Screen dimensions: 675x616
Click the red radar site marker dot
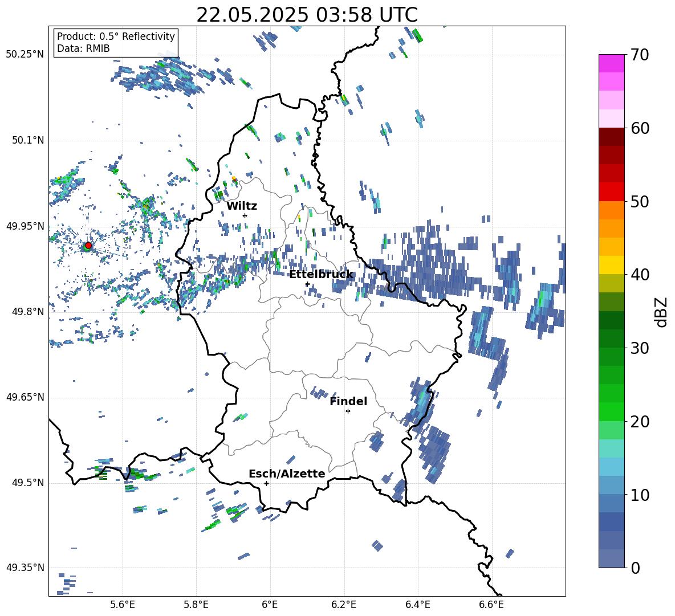click(x=88, y=246)
